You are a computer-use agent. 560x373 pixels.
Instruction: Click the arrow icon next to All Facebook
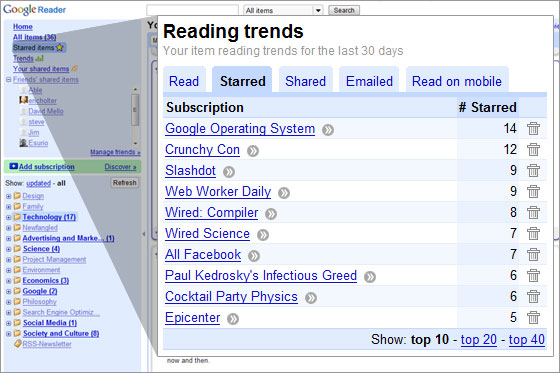[254, 256]
